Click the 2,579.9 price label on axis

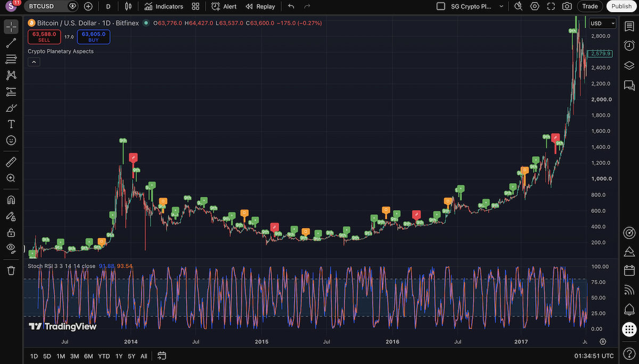(601, 54)
